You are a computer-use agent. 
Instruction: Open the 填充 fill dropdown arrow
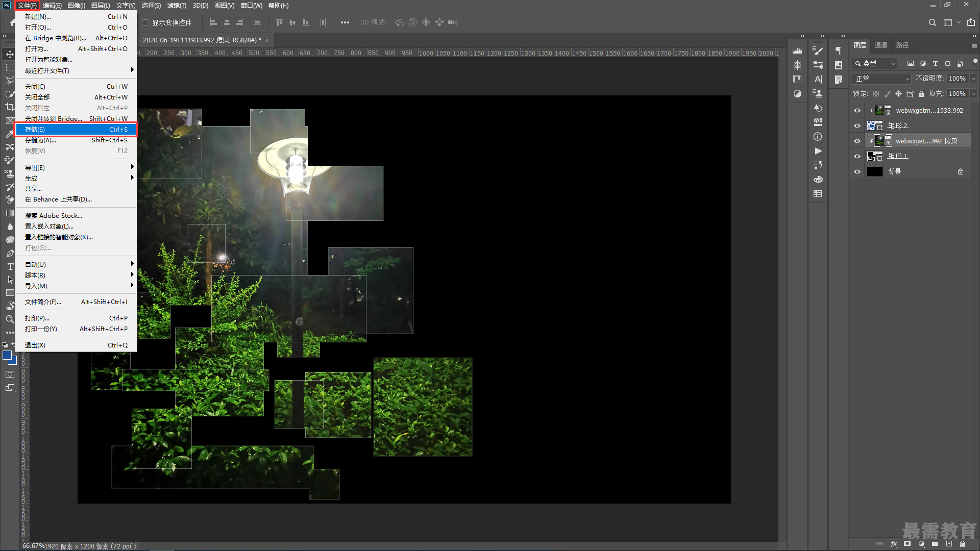click(x=973, y=94)
